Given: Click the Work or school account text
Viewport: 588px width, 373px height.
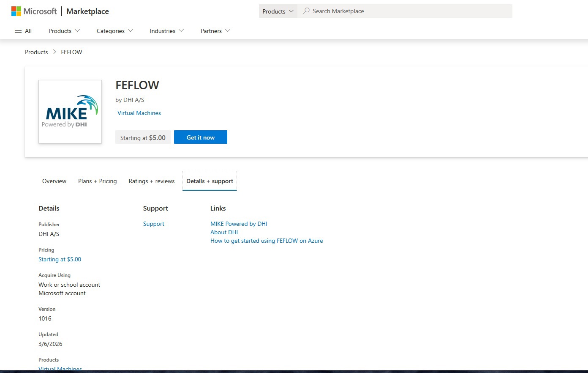Looking at the screenshot, I should click(x=69, y=285).
